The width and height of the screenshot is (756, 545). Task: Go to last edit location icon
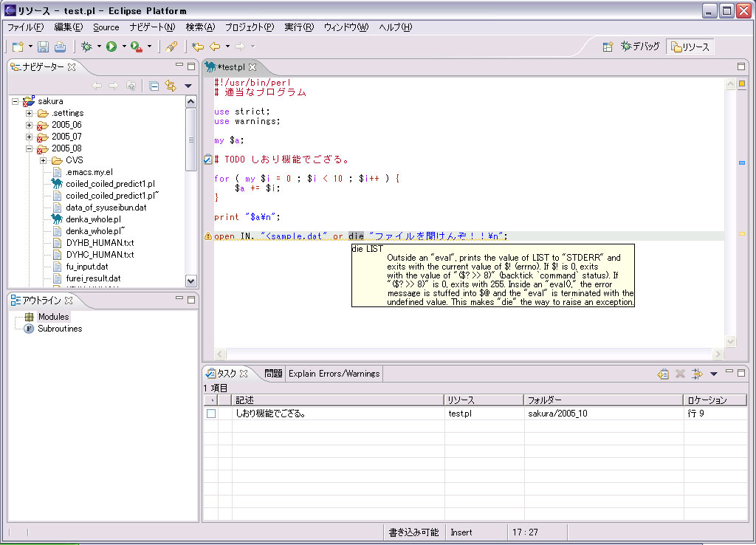point(198,47)
